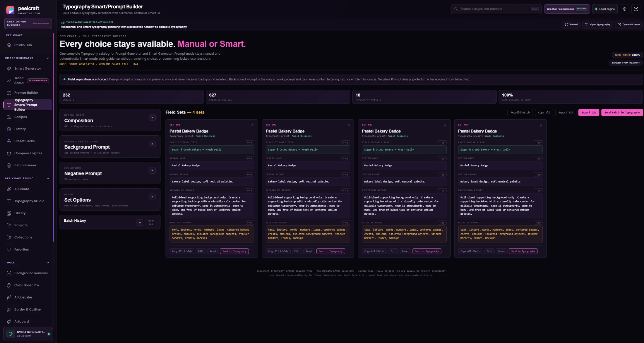Go to Compare Engines nav item
The width and height of the screenshot is (644, 343).
tap(28, 153)
